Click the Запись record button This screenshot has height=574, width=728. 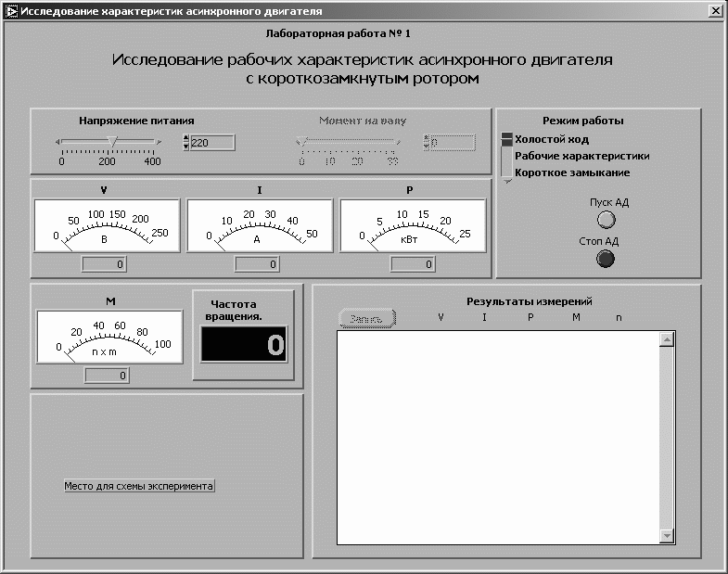367,319
